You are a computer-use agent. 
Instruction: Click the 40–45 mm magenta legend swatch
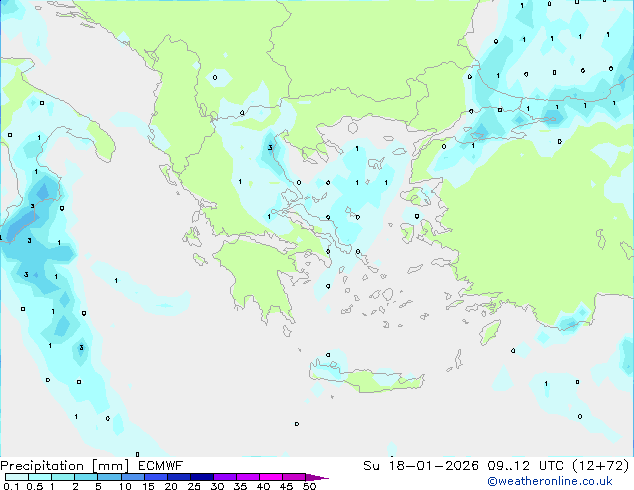coord(271,477)
